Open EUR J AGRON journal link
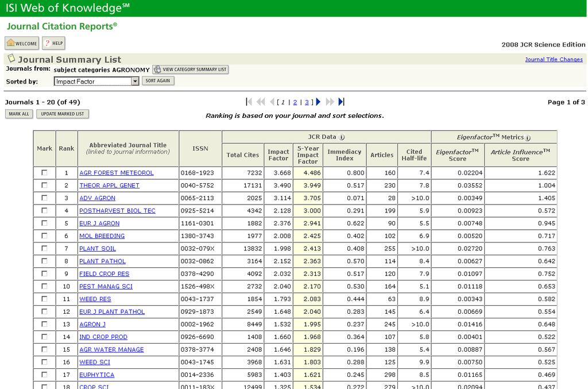588x389 pixels. coord(99,224)
